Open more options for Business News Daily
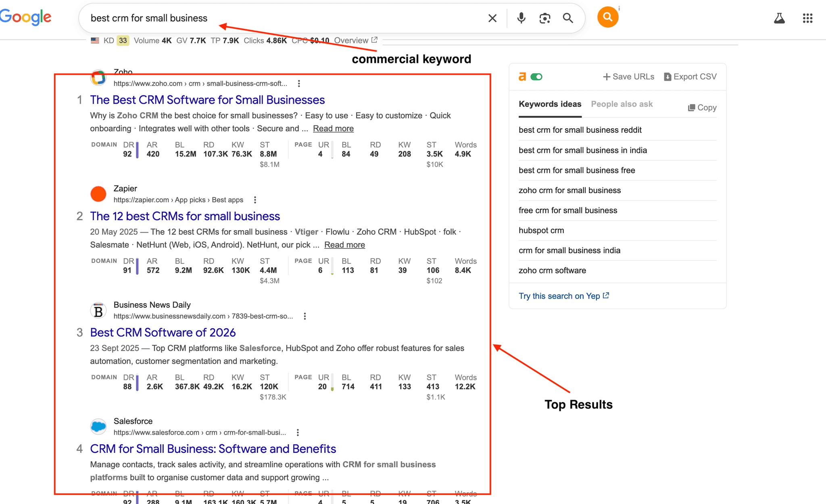 [305, 316]
